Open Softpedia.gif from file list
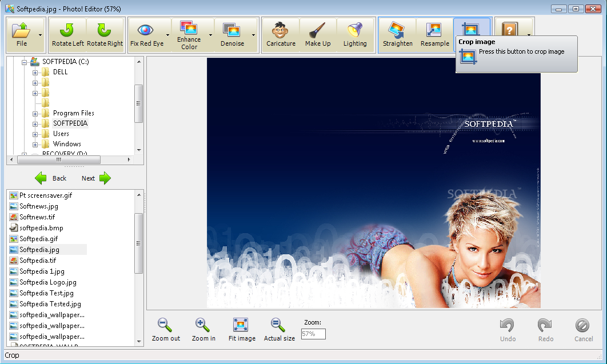The width and height of the screenshot is (607, 364). (38, 239)
